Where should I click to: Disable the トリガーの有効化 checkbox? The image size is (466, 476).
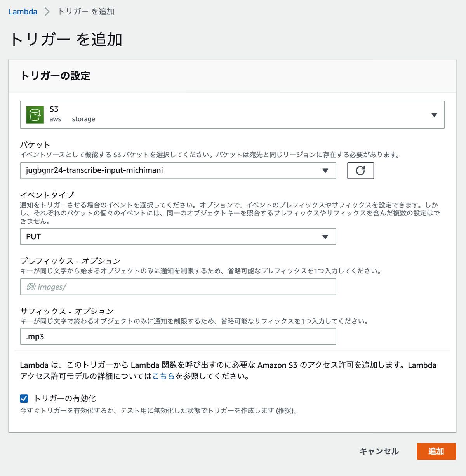pos(24,398)
